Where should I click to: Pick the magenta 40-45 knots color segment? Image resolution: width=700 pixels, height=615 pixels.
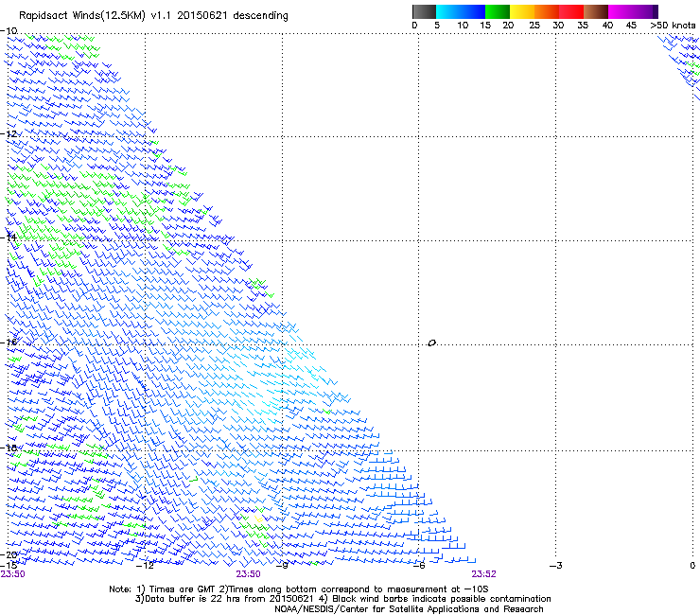[621, 11]
